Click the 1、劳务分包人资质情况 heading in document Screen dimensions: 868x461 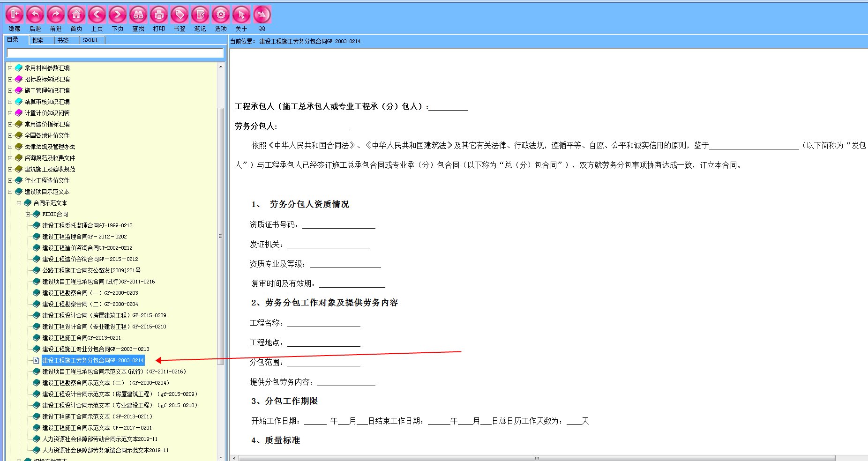300,204
